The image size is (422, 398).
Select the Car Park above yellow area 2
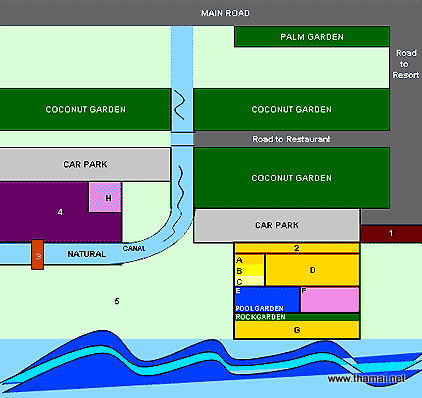277,225
